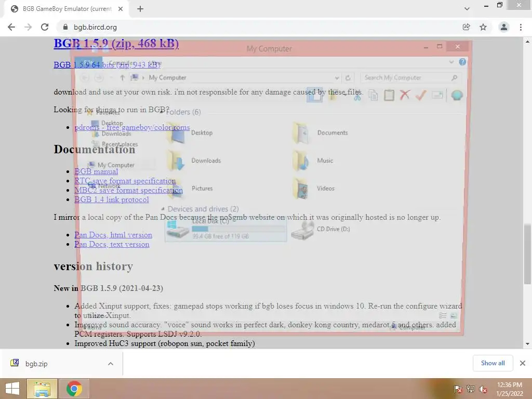Click the orange checkmark toolbar icon
Screen dimensions: 532x399
tap(421, 95)
